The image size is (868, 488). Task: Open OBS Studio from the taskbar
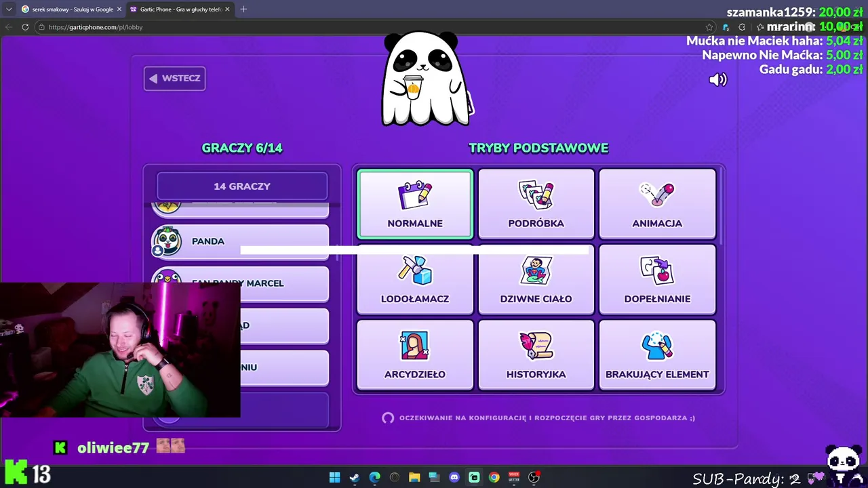coord(534,477)
